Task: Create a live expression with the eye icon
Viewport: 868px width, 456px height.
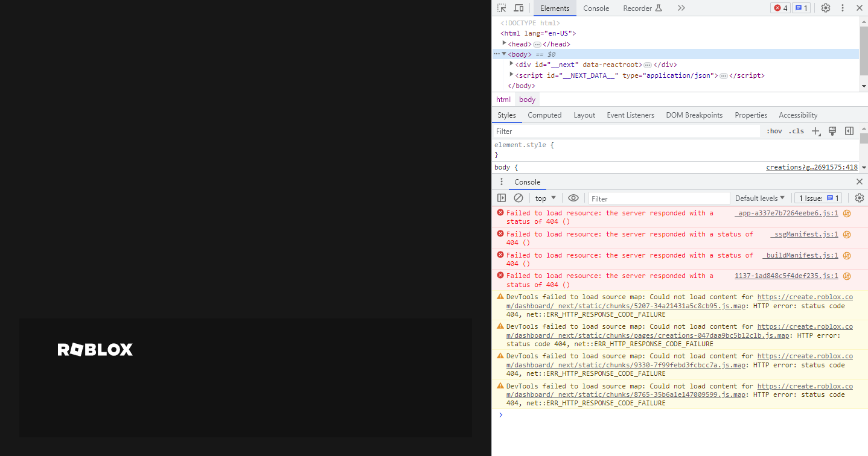Action: (573, 198)
